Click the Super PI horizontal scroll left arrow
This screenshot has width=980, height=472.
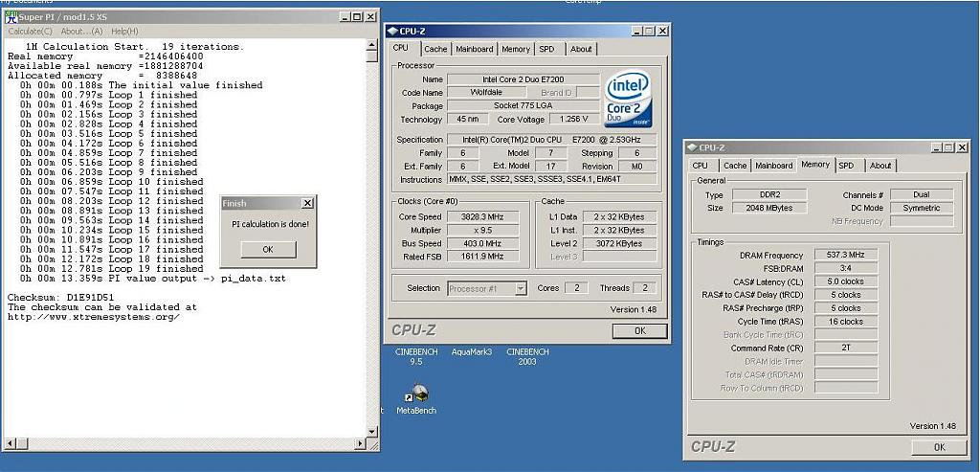point(10,443)
